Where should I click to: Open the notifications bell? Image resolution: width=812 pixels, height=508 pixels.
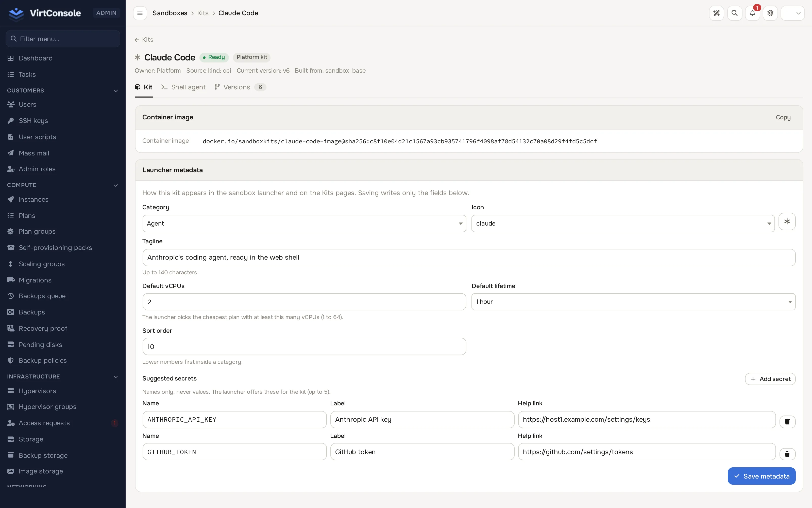pyautogui.click(x=752, y=13)
